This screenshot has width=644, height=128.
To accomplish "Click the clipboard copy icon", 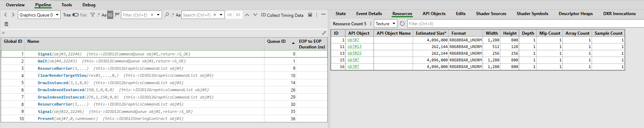I will coord(6,24).
